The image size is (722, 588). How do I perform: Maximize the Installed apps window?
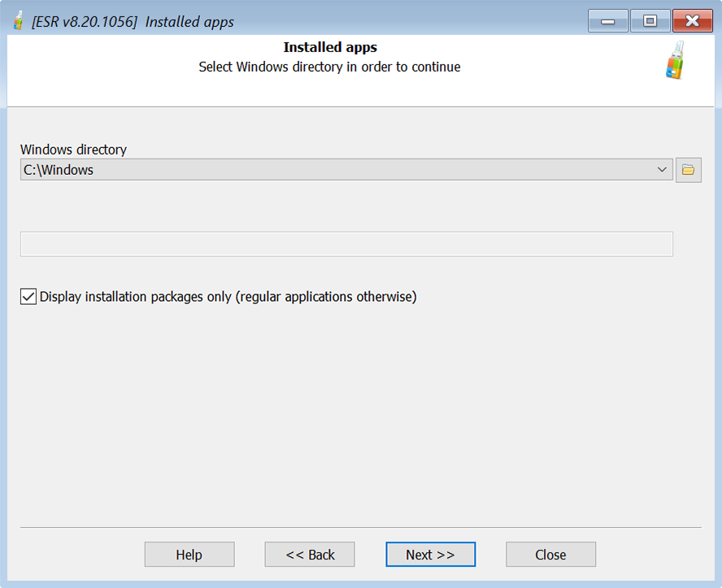650,21
